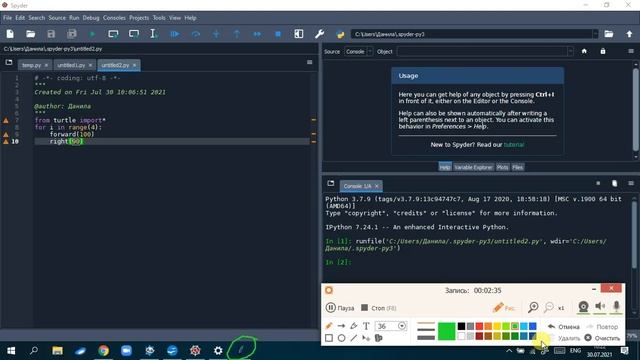Image resolution: width=640 pixels, height=360 pixels.
Task: Toggle webcam capture in recorder
Action: pyautogui.click(x=583, y=307)
